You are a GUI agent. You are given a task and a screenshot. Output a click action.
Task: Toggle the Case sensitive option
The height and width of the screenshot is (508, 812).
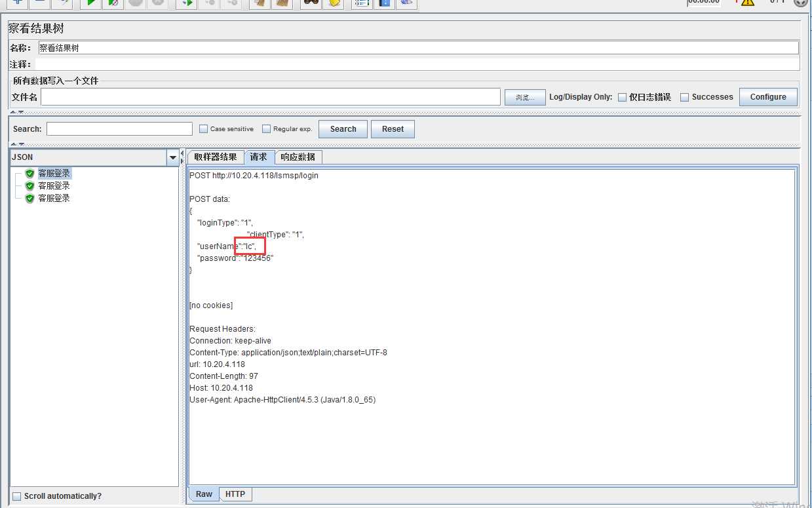tap(203, 129)
